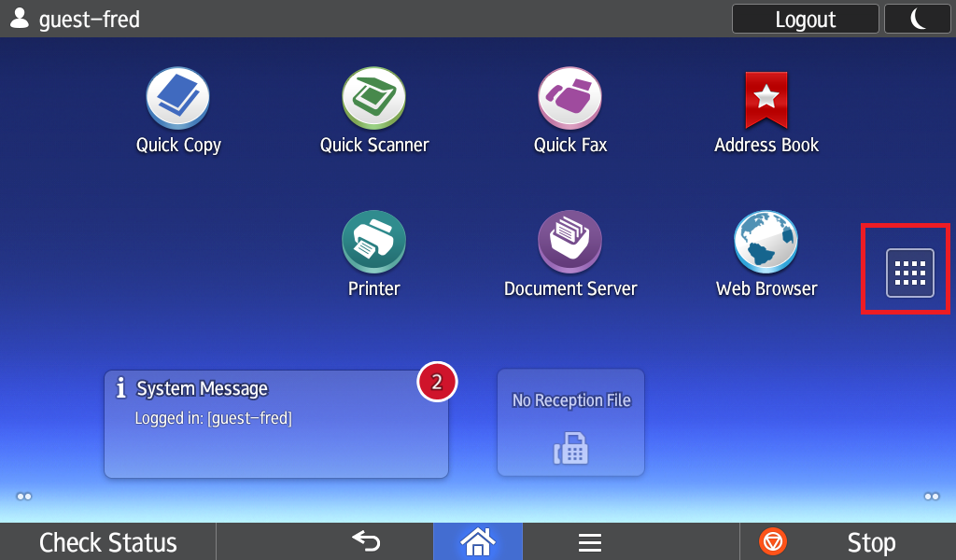
Task: Select the Printer app icon
Action: 373,243
